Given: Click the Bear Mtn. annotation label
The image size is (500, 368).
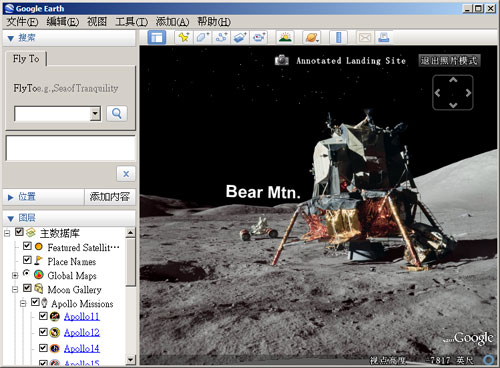Looking at the screenshot, I should 263,192.
